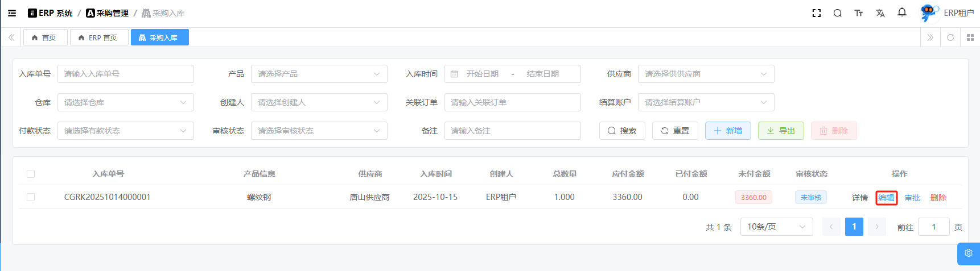
Task: Open the notification bell
Action: [901, 12]
